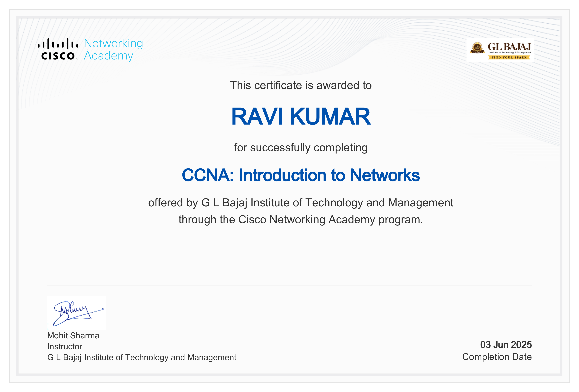
Task: Click the CCNA: Introduction to Networks title
Action: click(x=300, y=175)
